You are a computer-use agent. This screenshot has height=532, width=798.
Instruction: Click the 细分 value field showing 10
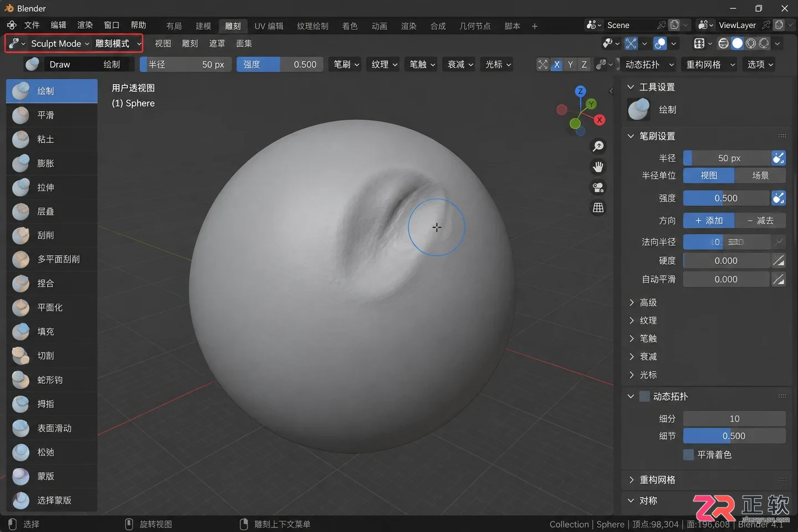tap(734, 418)
